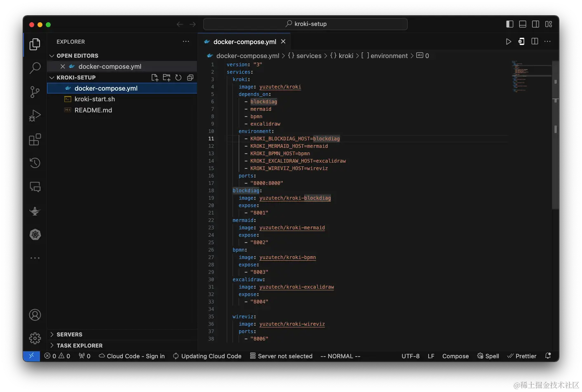582x392 pixels.
Task: Select docker-compose.yml in Open Editors list
Action: coord(122,66)
